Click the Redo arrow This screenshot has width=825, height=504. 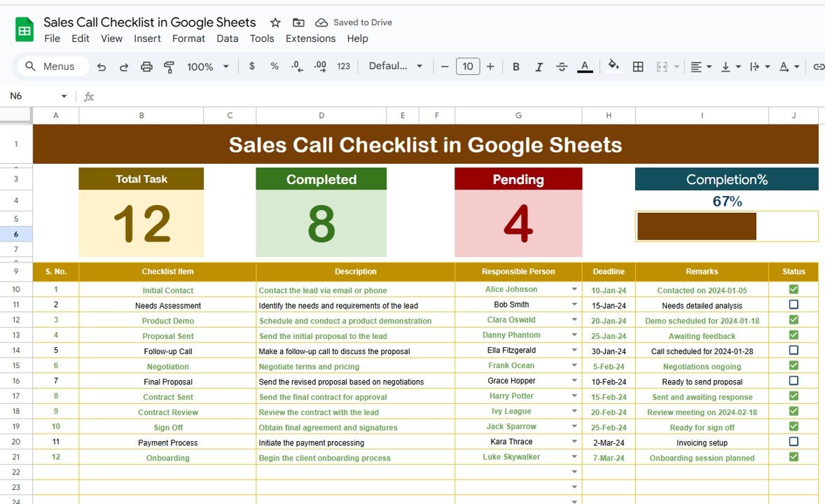(124, 66)
